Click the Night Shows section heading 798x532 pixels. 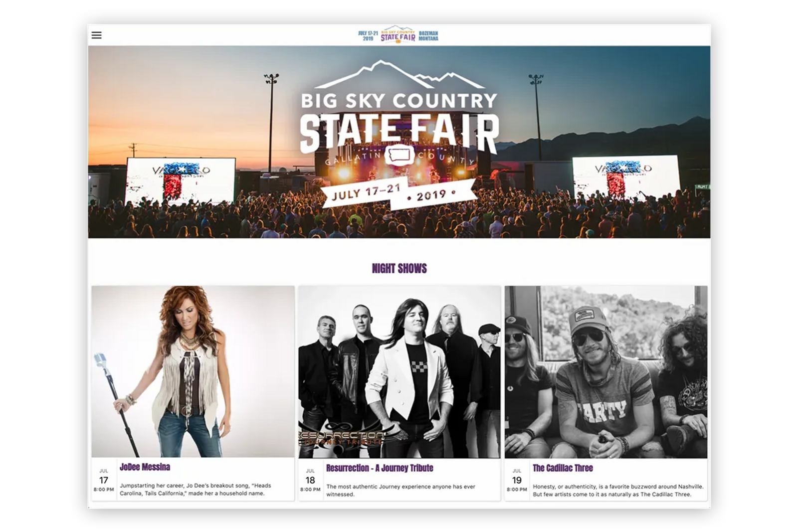(399, 269)
